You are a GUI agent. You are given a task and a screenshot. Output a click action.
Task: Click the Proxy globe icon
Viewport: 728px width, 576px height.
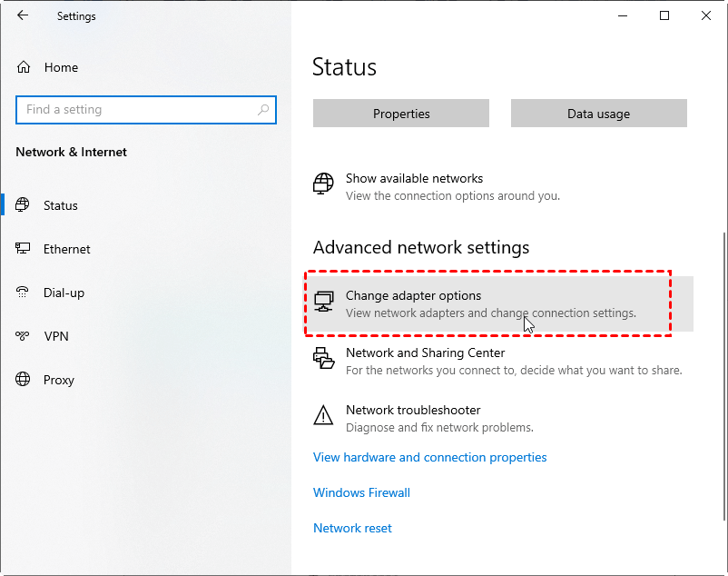23,380
